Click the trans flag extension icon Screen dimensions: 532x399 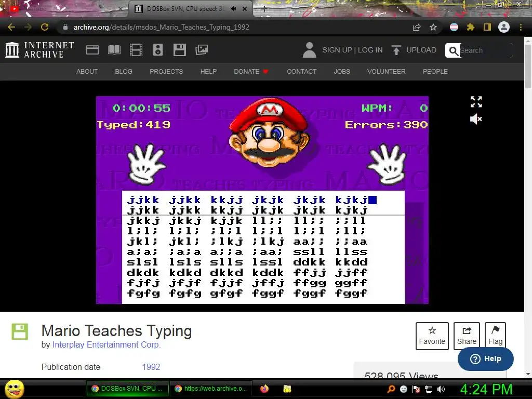pos(454,27)
